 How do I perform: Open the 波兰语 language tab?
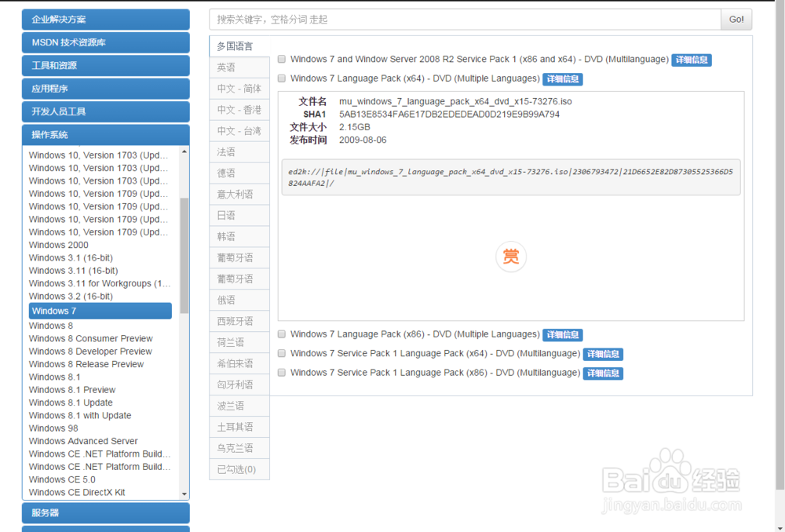[239, 406]
